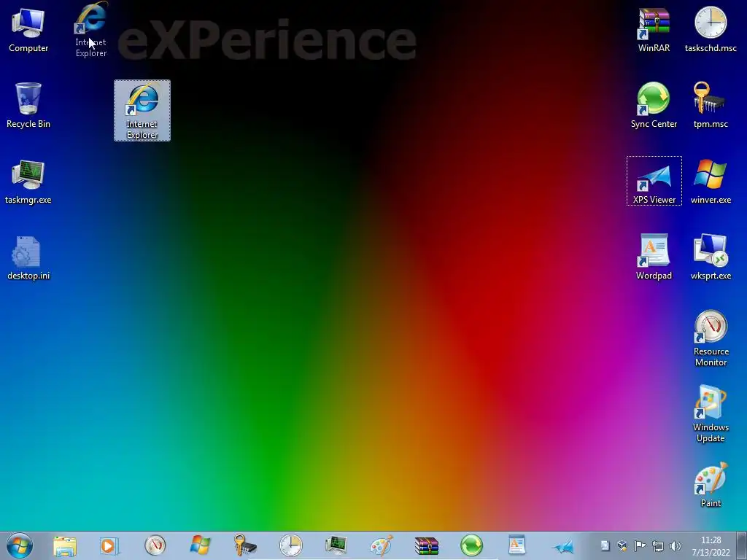Viewport: 747px width, 560px height.
Task: Select the taskmgr.exe desktop icon
Action: click(28, 182)
